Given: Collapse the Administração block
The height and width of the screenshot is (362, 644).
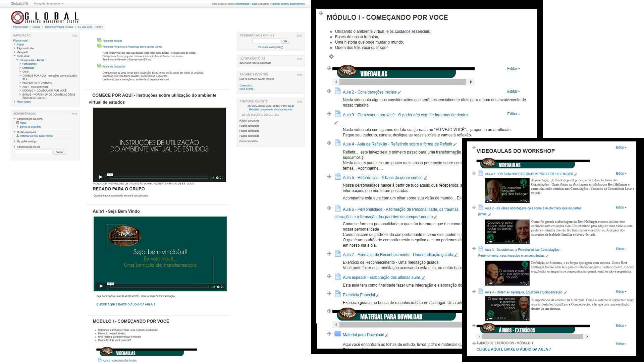Looking at the screenshot, I should [73, 114].
